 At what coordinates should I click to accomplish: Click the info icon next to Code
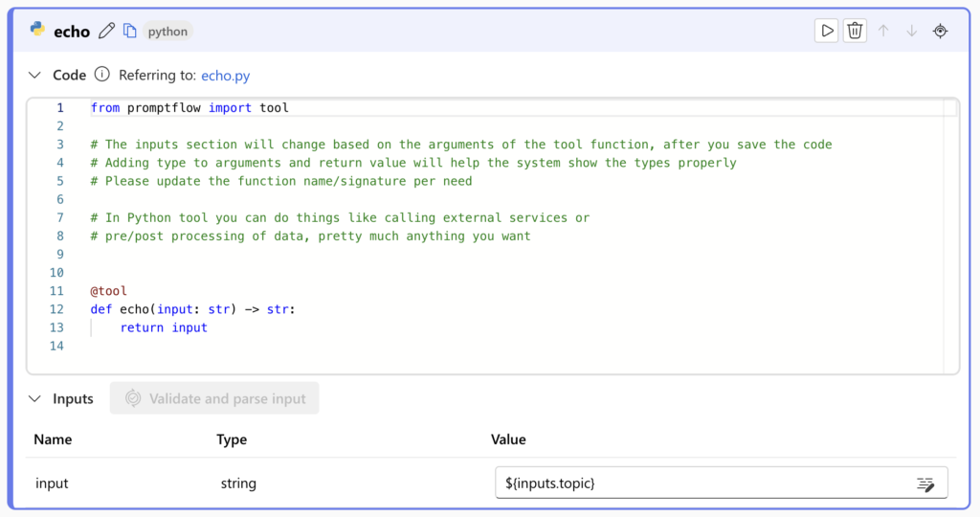pyautogui.click(x=102, y=75)
